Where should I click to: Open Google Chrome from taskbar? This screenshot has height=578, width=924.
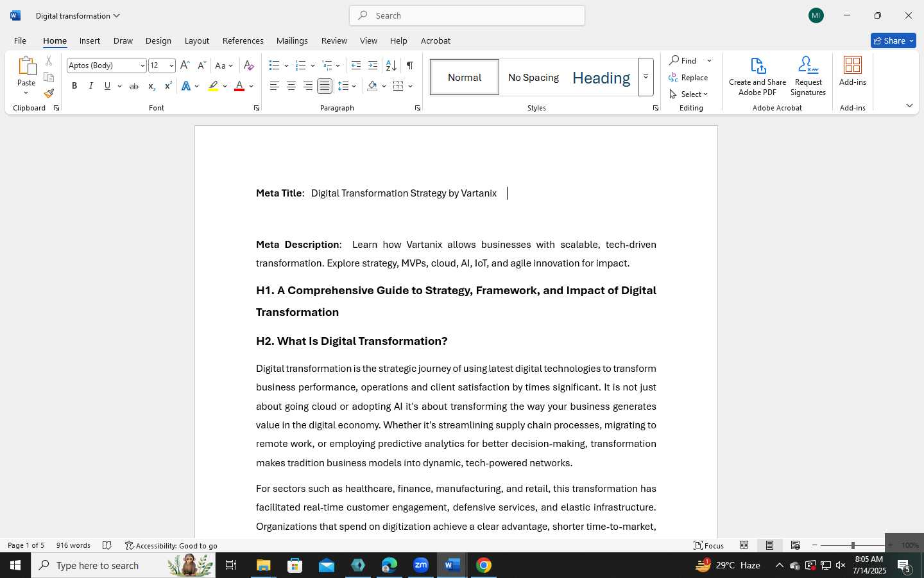[484, 565]
